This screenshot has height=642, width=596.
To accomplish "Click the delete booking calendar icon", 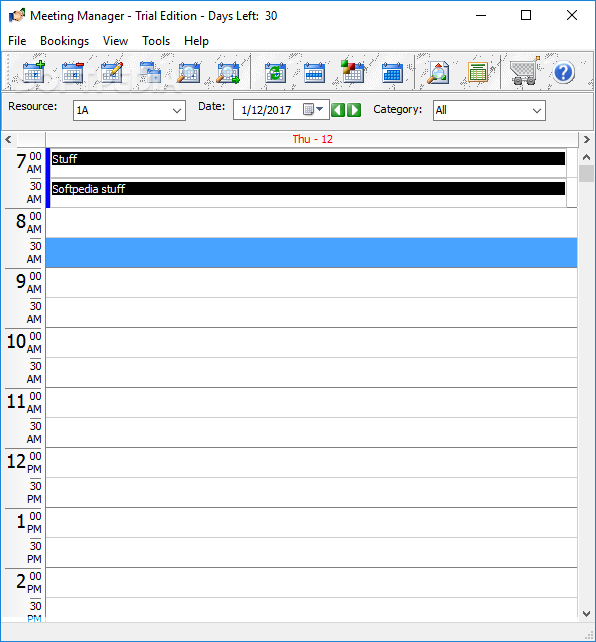I will tap(73, 72).
